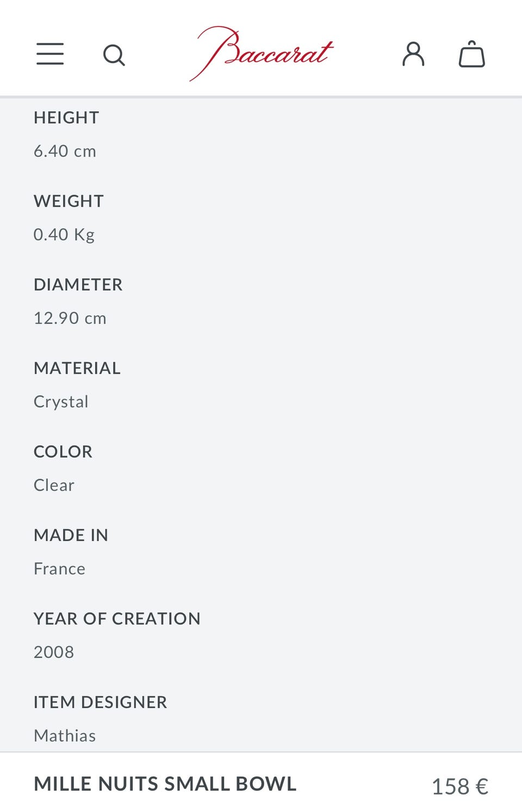Click the Mille Nuits Small Bowl title
Image resolution: width=522 pixels, height=812 pixels.
pyautogui.click(x=165, y=784)
